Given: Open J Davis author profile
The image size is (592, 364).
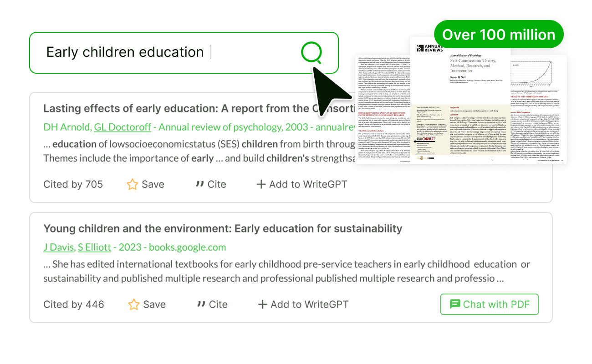Looking at the screenshot, I should [58, 247].
